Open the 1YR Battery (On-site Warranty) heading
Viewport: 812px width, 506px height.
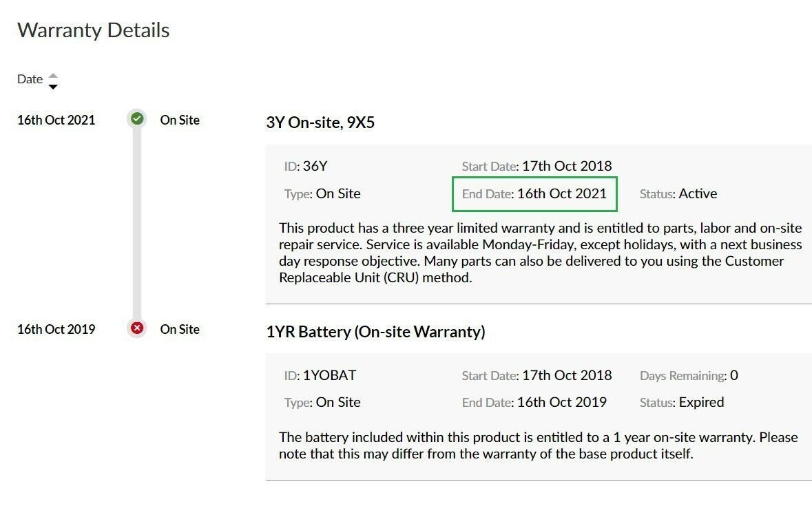point(375,332)
